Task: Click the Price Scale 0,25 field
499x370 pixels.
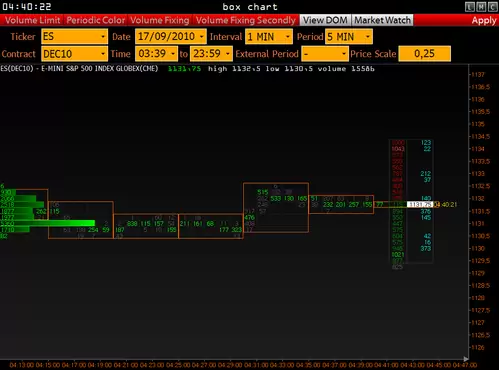Action: click(x=424, y=54)
